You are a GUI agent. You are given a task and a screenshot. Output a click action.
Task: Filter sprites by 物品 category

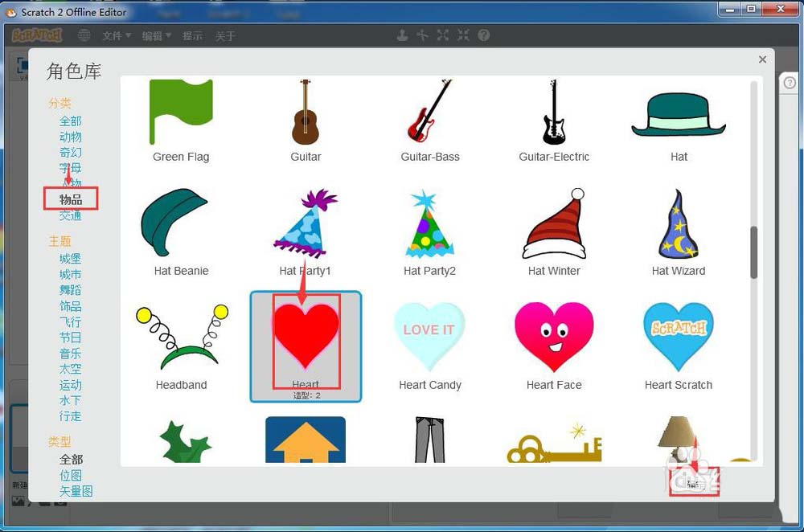coord(71,199)
